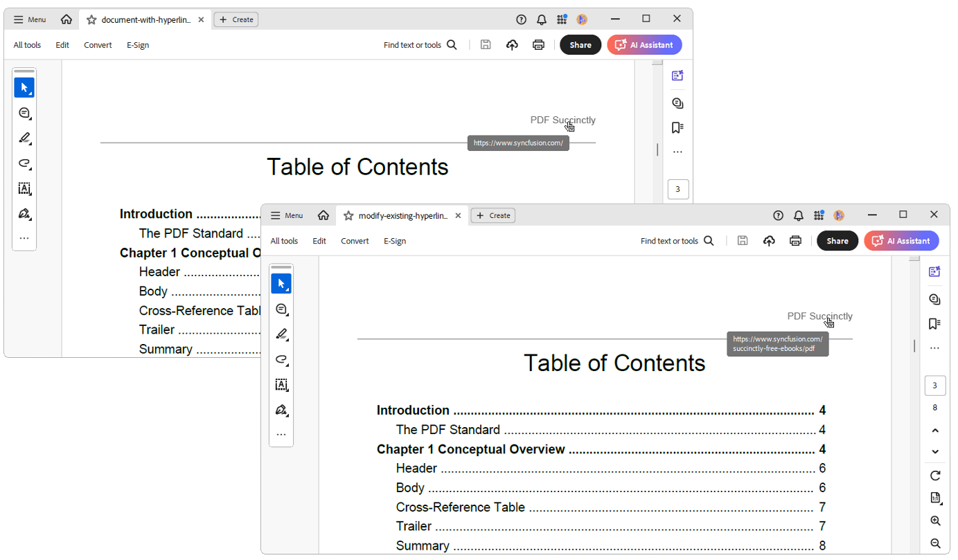This screenshot has width=958, height=560.
Task: Open the bookmarks panel in the front window
Action: 934,324
